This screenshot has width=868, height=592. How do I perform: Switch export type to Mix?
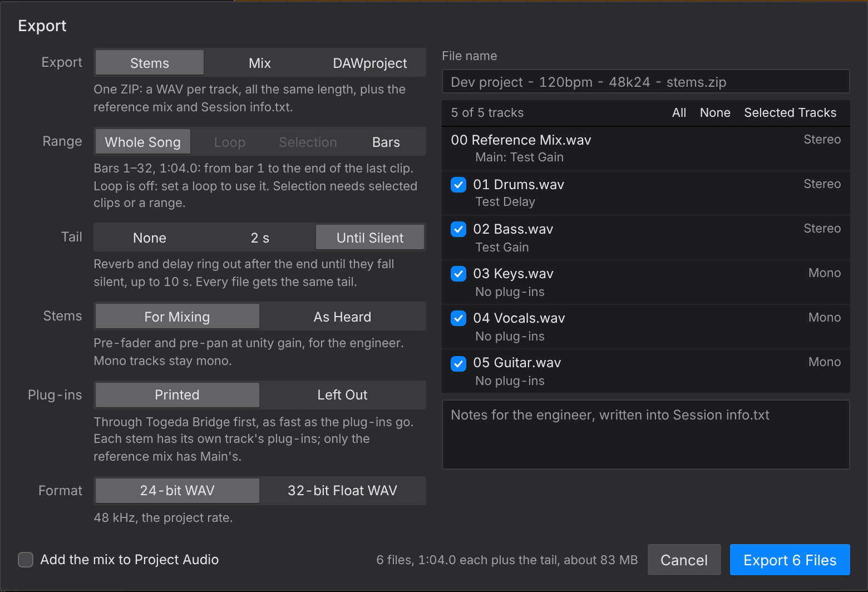coord(260,63)
